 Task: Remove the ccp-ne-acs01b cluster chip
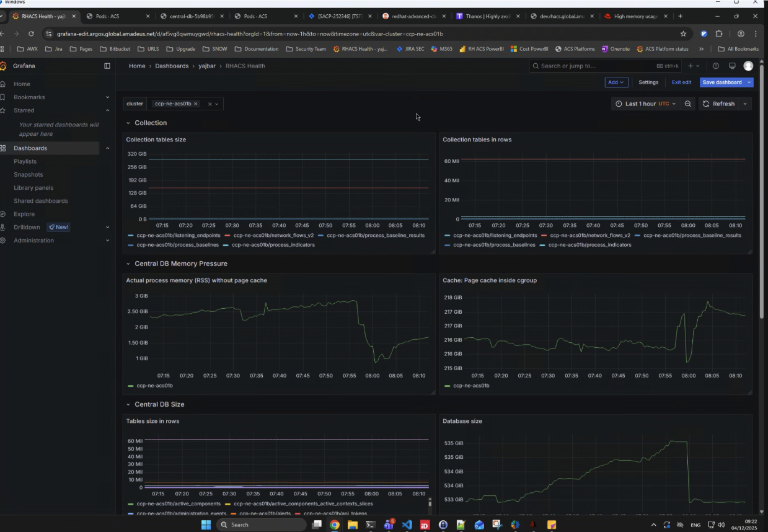point(195,104)
